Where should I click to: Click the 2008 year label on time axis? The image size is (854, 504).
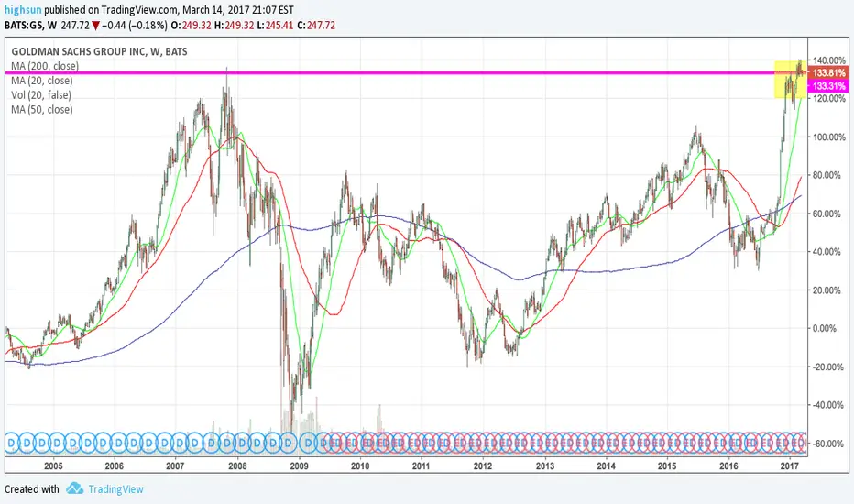point(237,466)
